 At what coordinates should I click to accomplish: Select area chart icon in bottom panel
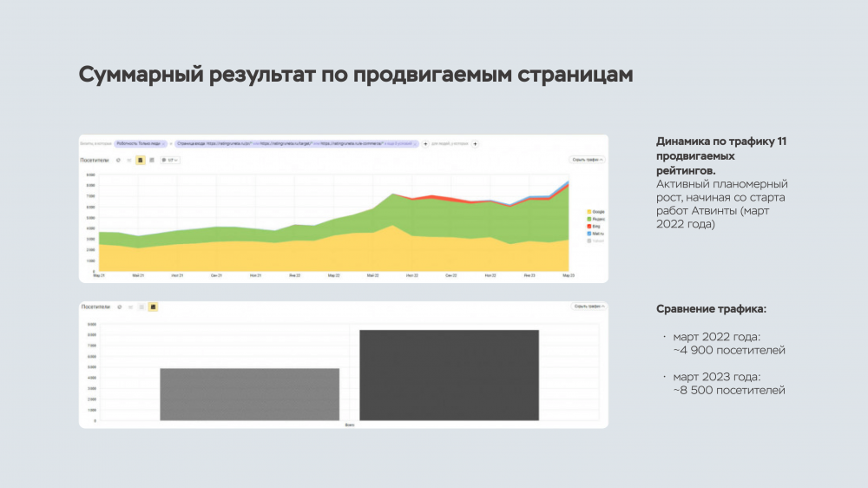(x=141, y=307)
